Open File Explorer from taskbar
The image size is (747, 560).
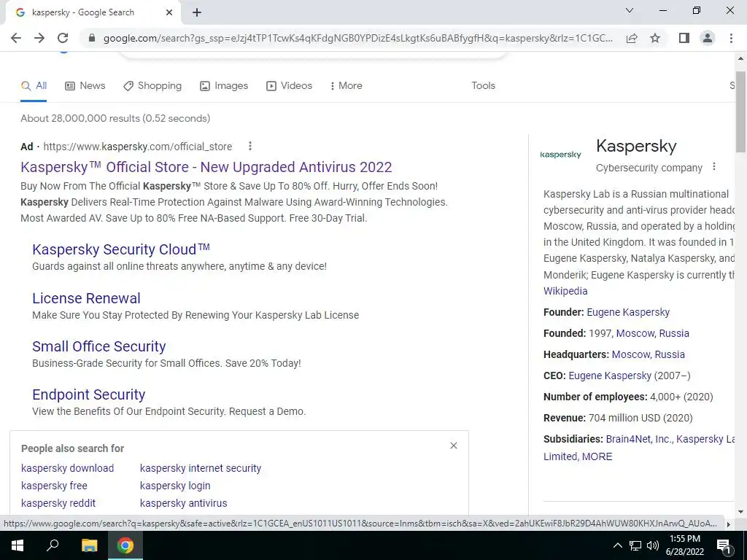(x=89, y=545)
